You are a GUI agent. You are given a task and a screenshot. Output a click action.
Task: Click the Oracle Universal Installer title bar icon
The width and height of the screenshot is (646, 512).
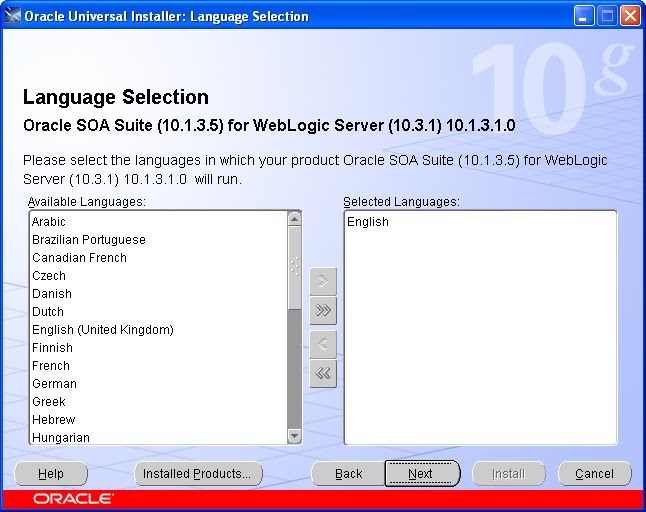pos(12,16)
